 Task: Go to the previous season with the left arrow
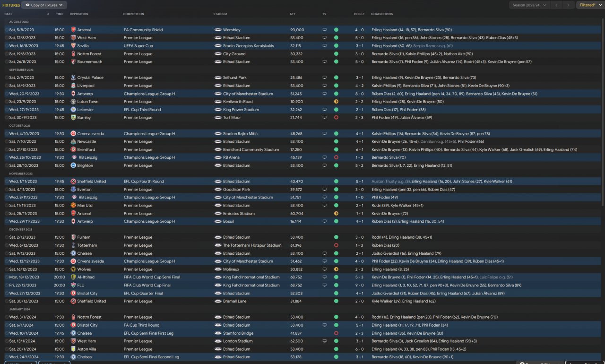tap(556, 5)
